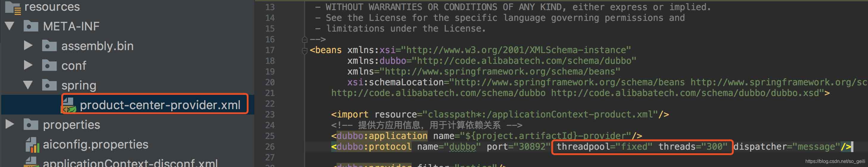
Task: Click the META-INF folder icon
Action: point(31,26)
